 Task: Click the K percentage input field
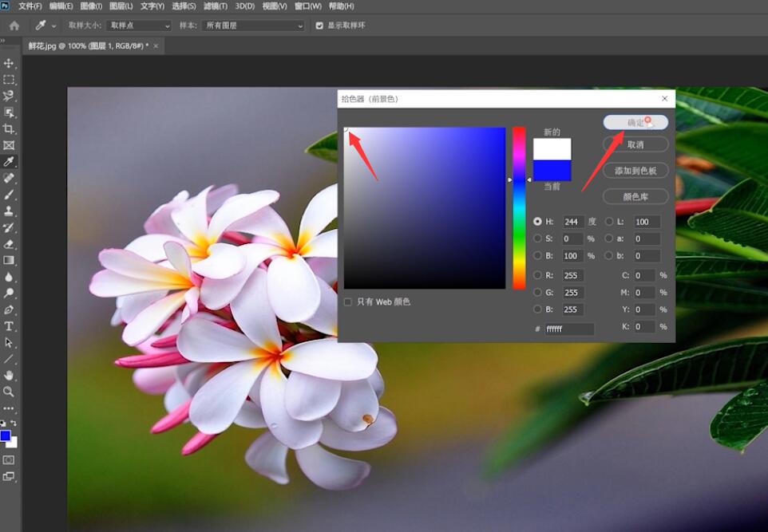[x=644, y=326]
